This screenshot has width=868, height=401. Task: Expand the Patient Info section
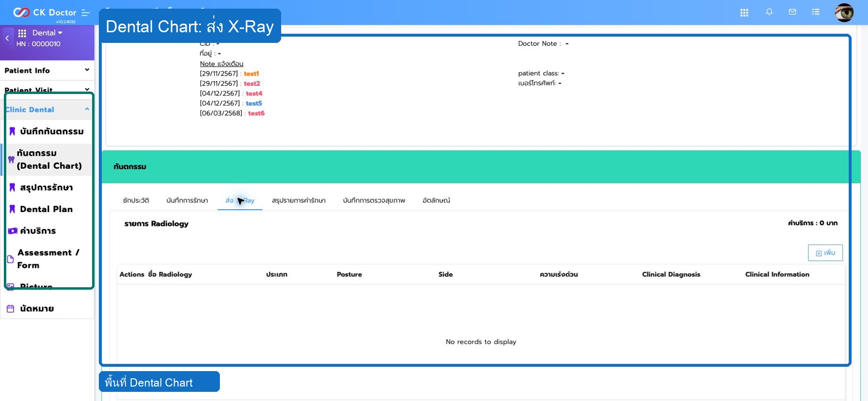(x=47, y=70)
